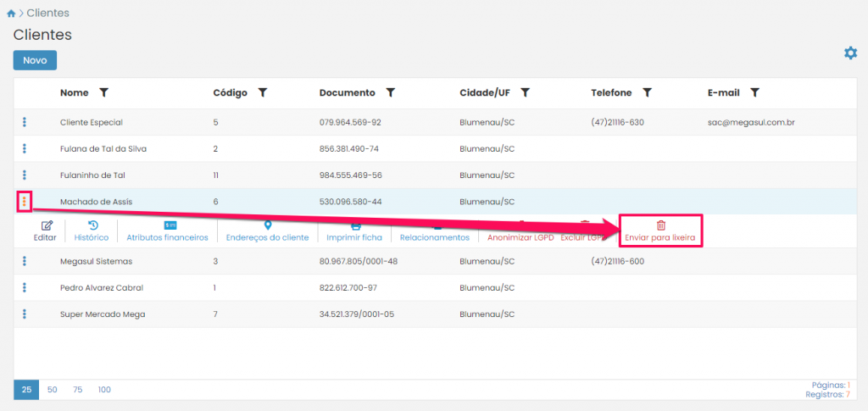Filter the Telefone column
The image size is (868, 411).
648,92
